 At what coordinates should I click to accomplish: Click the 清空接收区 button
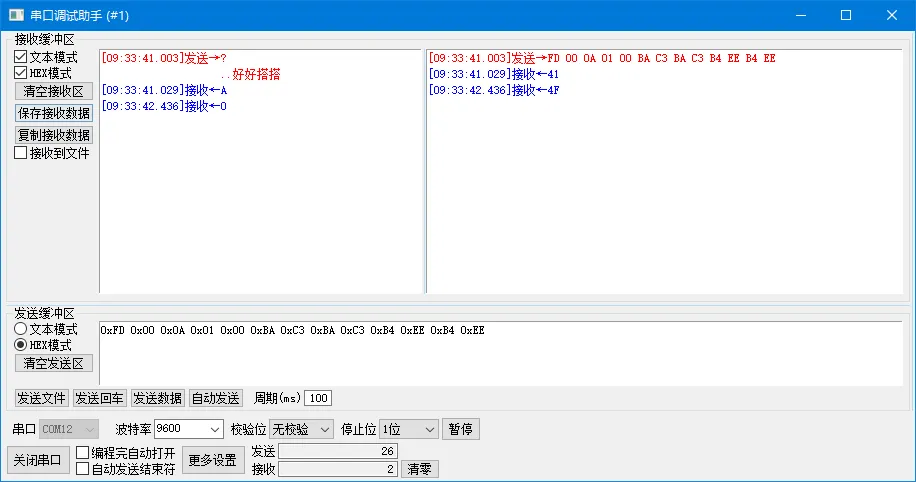(54, 92)
